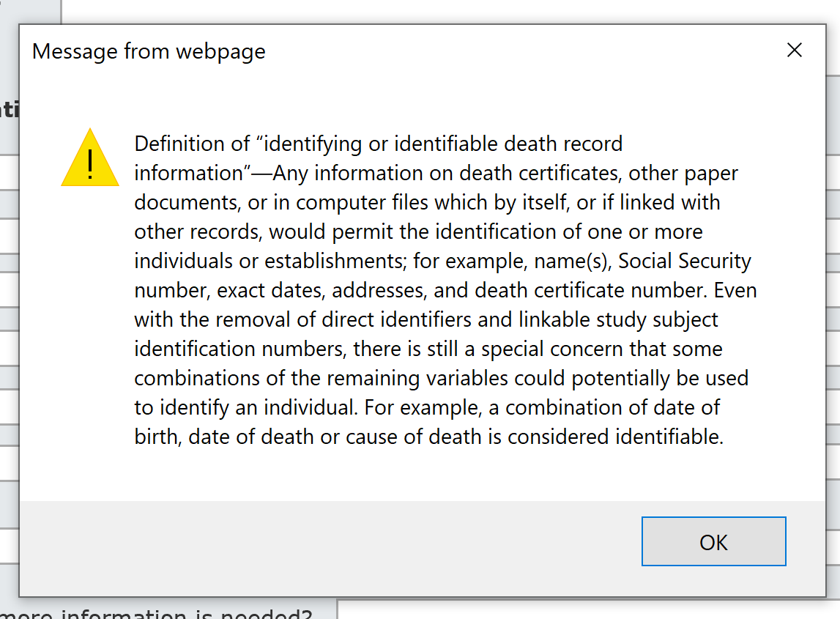840x619 pixels.
Task: Close the Message from webpage dialog
Action: tap(794, 51)
